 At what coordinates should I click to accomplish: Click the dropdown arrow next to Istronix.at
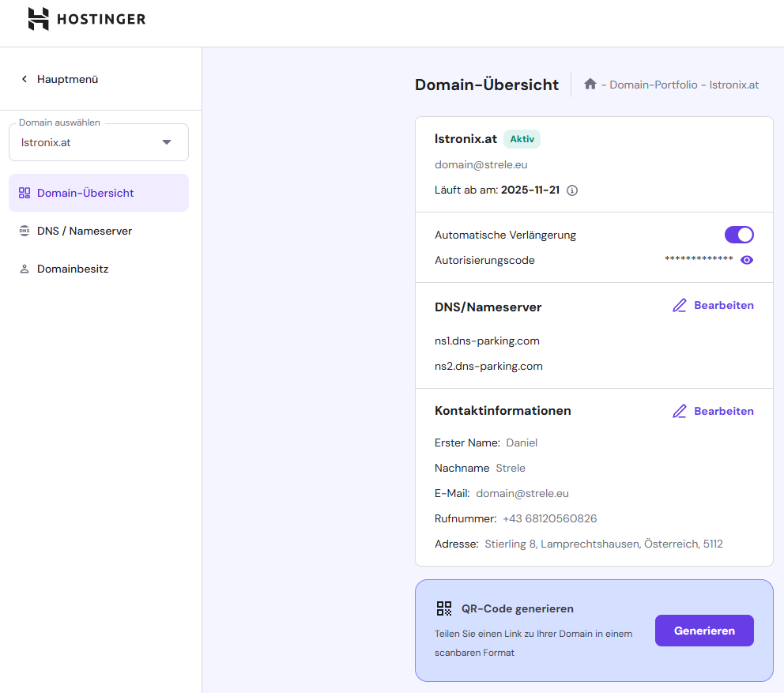click(167, 143)
